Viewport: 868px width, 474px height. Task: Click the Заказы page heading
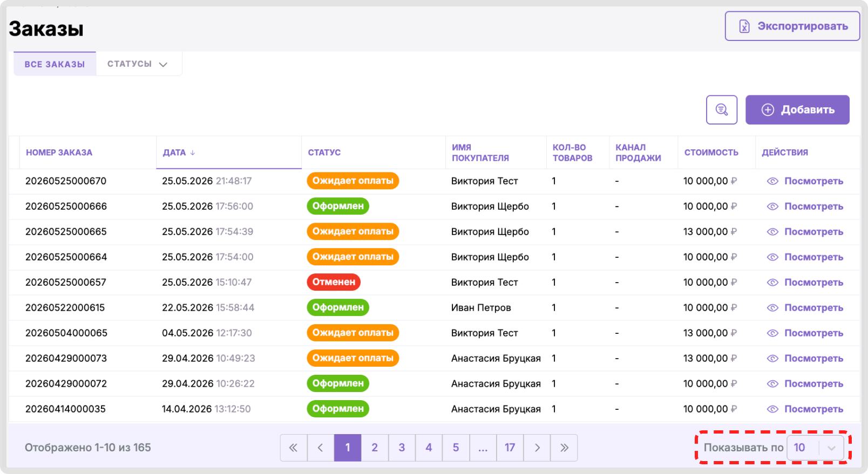point(46,29)
